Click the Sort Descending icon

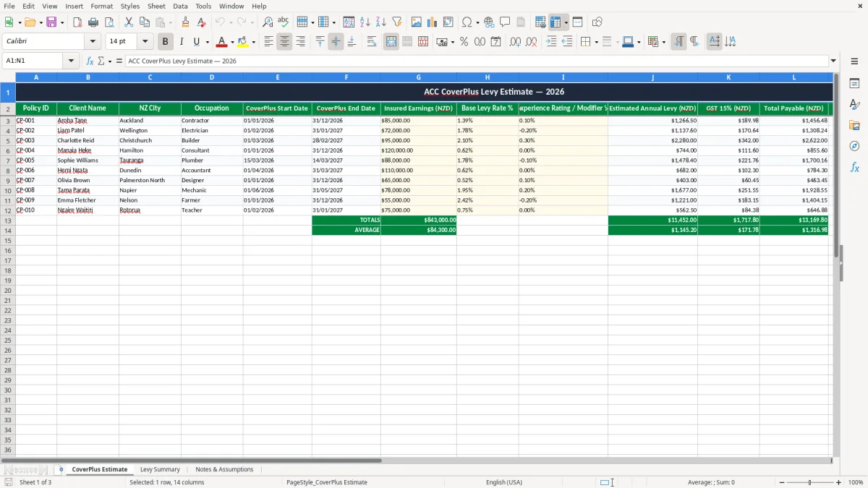click(x=380, y=22)
